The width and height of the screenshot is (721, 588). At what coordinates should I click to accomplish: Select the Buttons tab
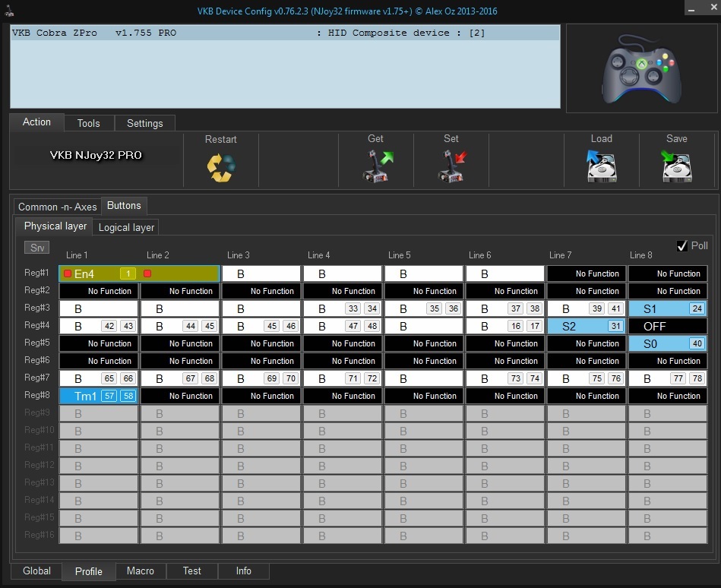coord(124,206)
